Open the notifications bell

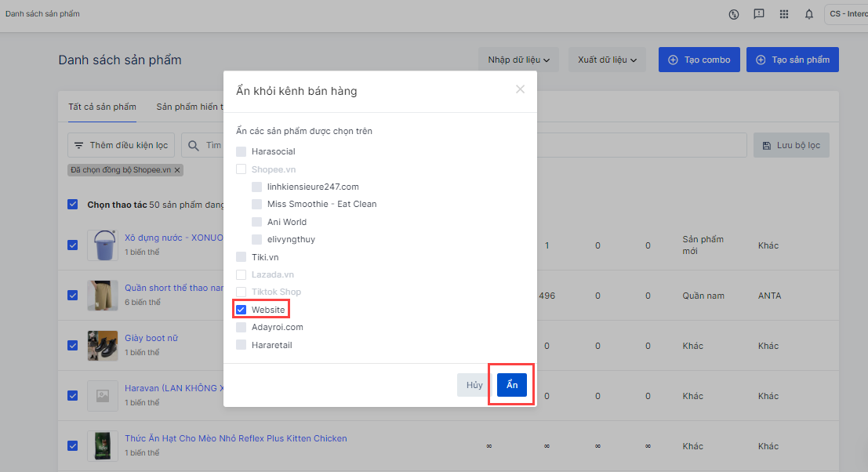(809, 14)
